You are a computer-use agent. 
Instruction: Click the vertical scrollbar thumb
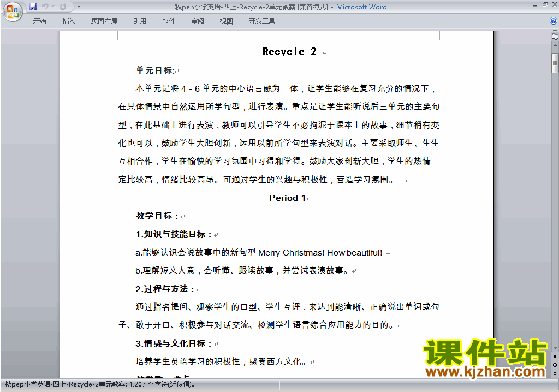click(555, 63)
